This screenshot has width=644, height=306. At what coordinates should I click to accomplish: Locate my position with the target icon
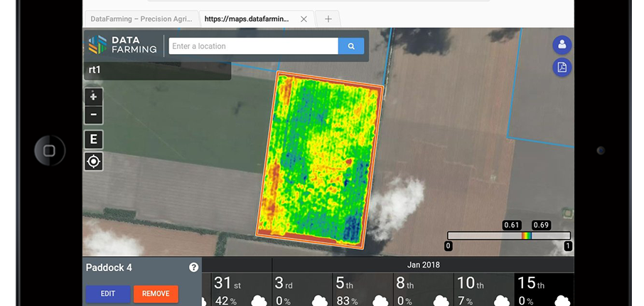point(94,162)
